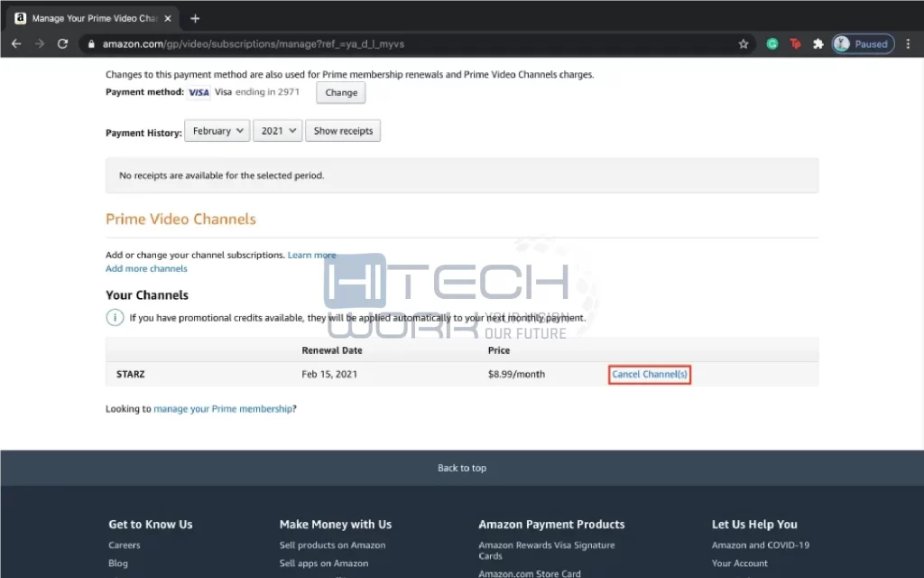Click the promotional credits info icon
This screenshot has width=924, height=578.
115,317
